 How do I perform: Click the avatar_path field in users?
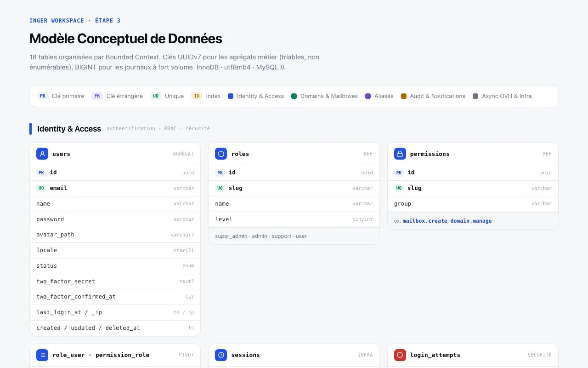pos(115,235)
